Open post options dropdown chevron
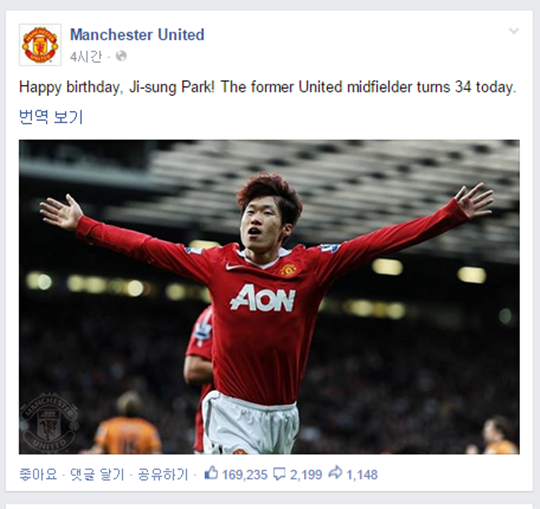540x509 pixels. (x=514, y=31)
